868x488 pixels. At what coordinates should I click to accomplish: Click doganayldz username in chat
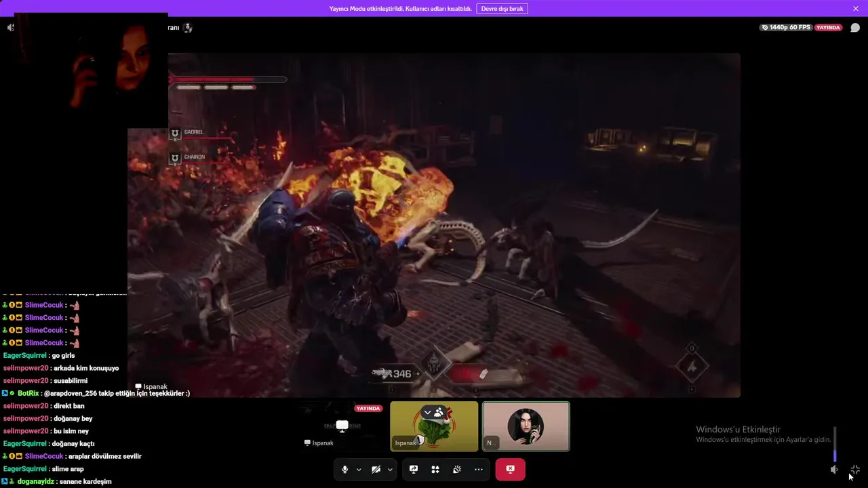(36, 482)
